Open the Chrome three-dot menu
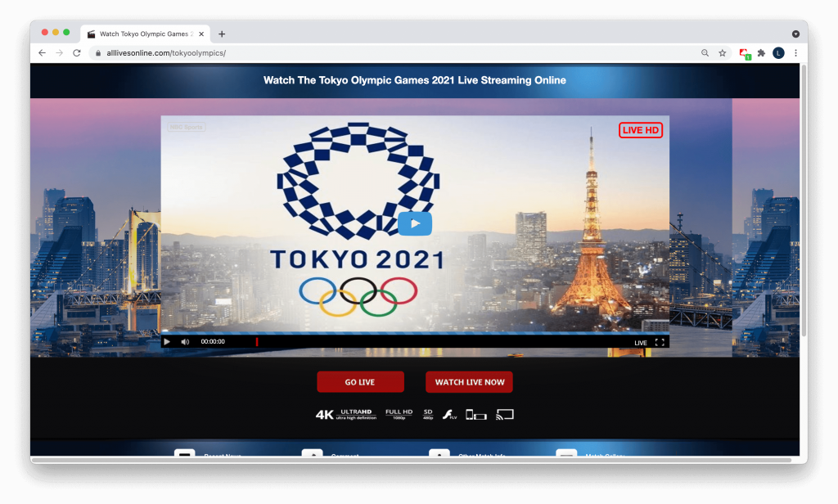Viewport: 838px width, 504px height. 795,53
